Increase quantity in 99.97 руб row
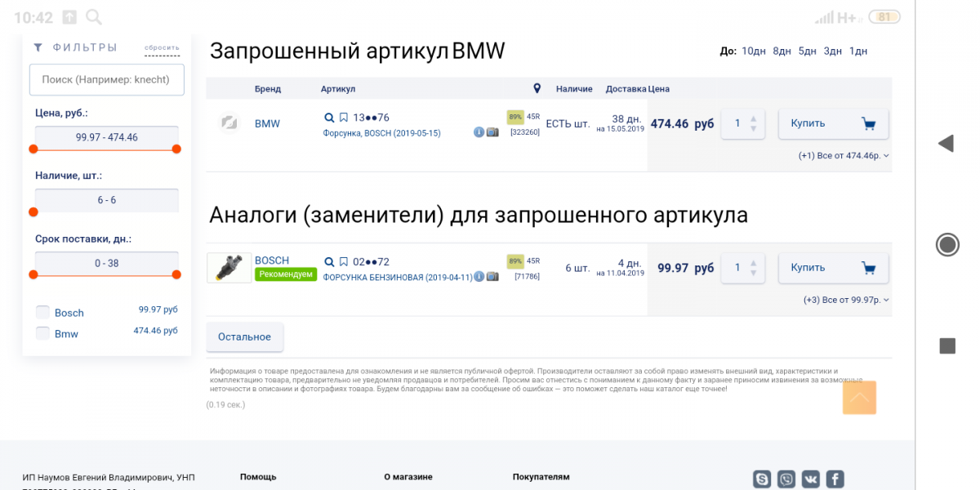980x490 pixels. click(x=753, y=262)
